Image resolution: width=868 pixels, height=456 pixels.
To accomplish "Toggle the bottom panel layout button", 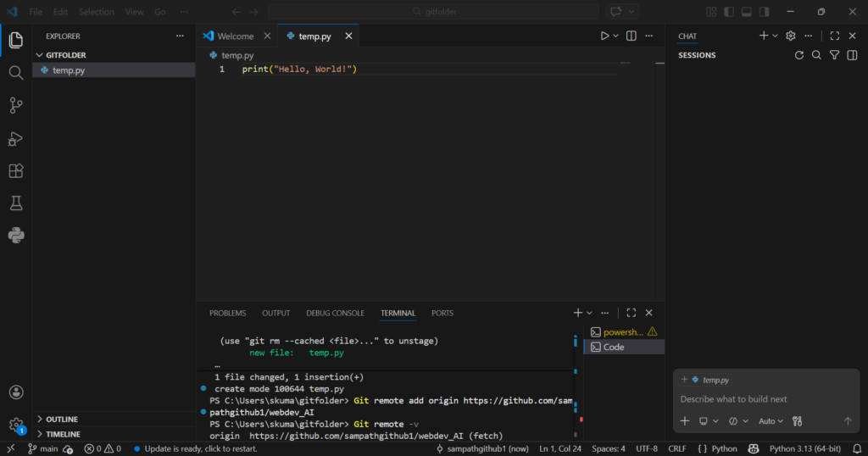I will (747, 12).
